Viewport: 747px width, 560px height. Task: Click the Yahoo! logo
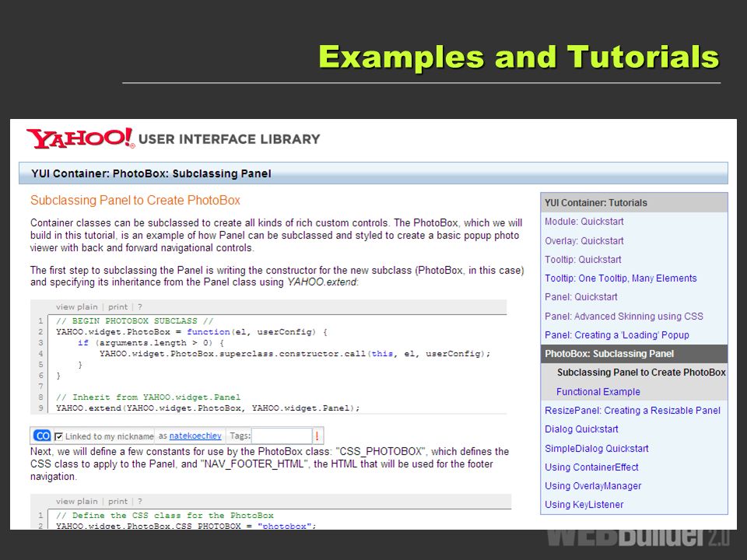(x=80, y=138)
